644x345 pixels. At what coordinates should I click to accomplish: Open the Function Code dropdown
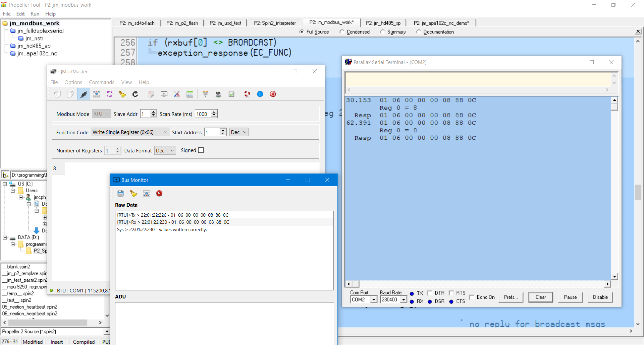pyautogui.click(x=130, y=132)
